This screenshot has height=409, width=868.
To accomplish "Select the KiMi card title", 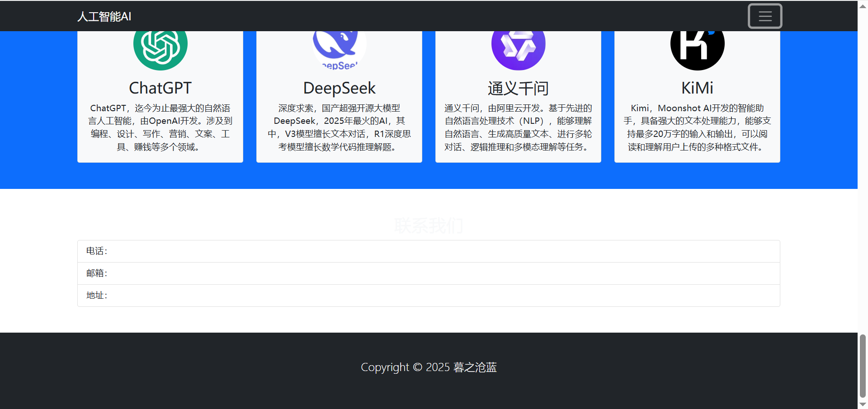I will (x=698, y=88).
